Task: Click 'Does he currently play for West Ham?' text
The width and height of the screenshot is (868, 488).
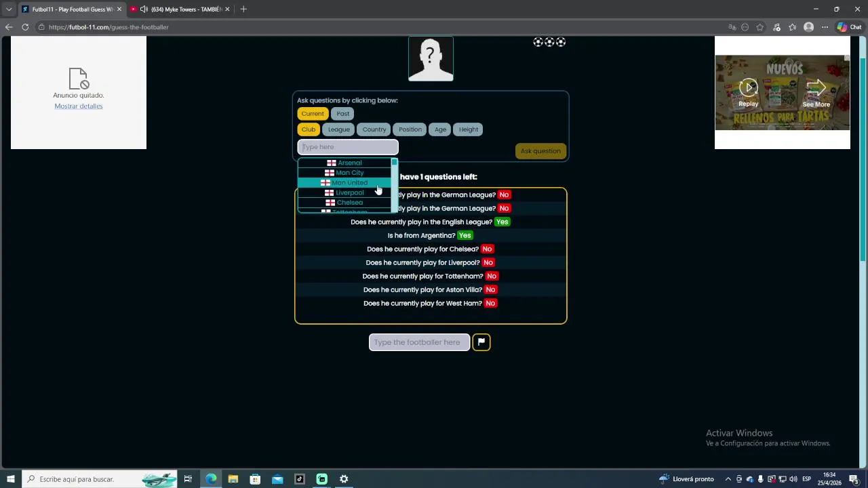Action: click(x=422, y=304)
